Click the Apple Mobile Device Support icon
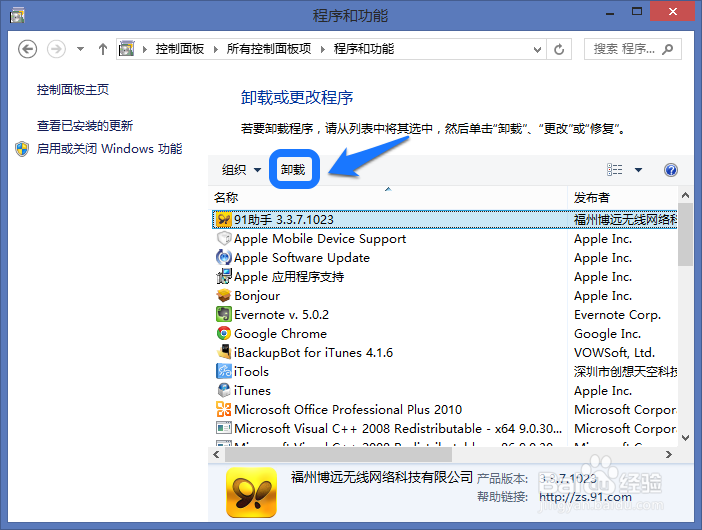 223,239
